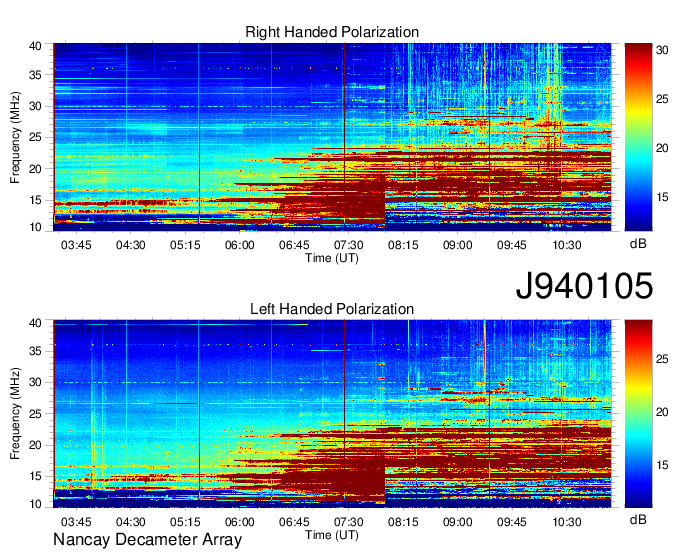Click the 40 frequency tick on top plot
680x552 pixels.
(35, 46)
